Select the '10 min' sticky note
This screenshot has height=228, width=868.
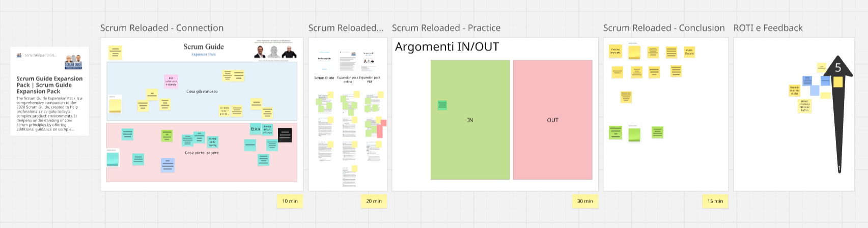(290, 201)
